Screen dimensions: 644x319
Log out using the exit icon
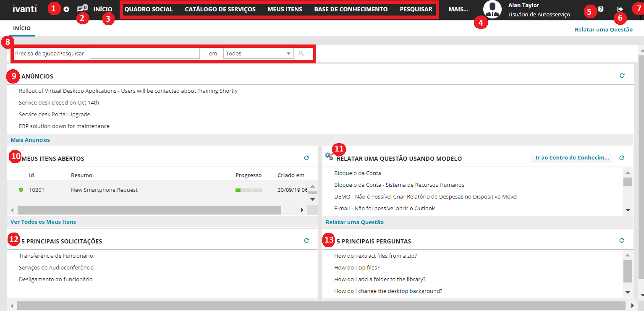(x=620, y=9)
